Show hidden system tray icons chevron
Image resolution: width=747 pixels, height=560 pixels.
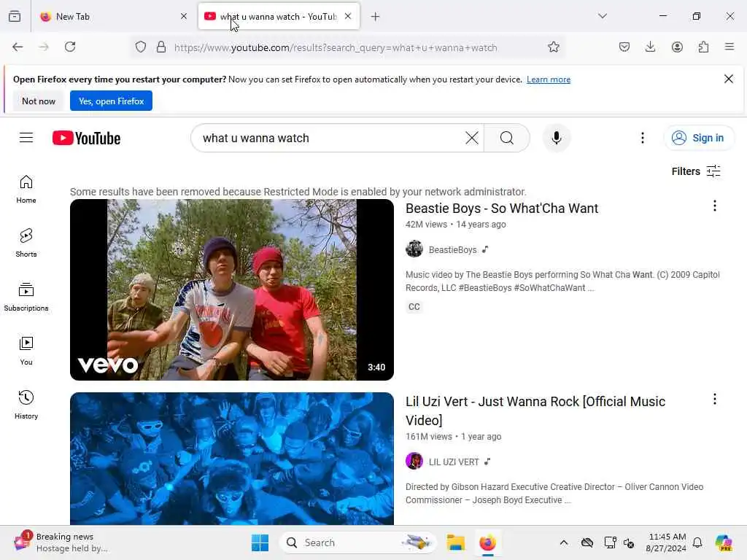[564, 542]
